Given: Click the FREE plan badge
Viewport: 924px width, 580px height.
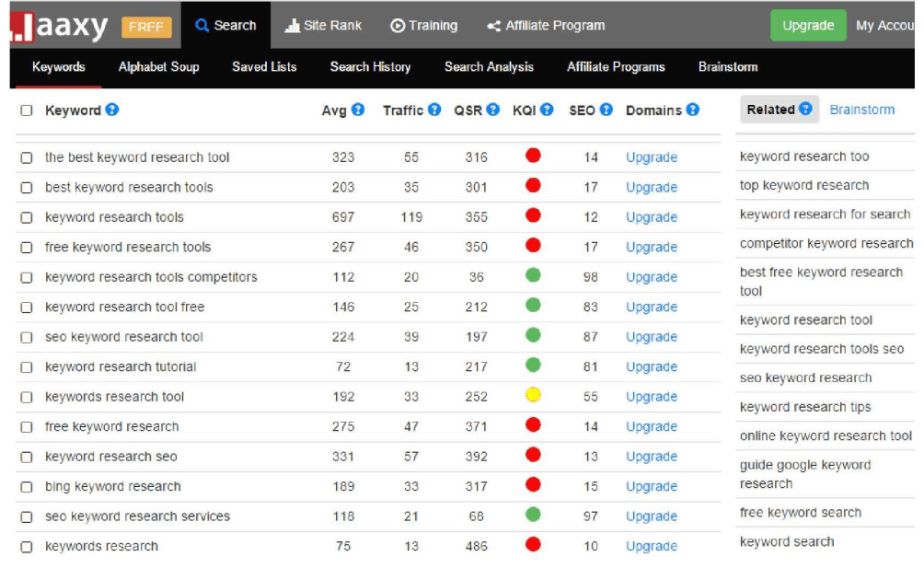Looking at the screenshot, I should pyautogui.click(x=146, y=27).
